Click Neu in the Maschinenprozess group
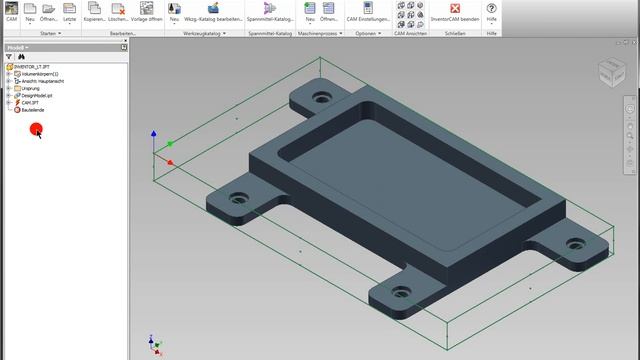The width and height of the screenshot is (640, 360). [x=310, y=12]
